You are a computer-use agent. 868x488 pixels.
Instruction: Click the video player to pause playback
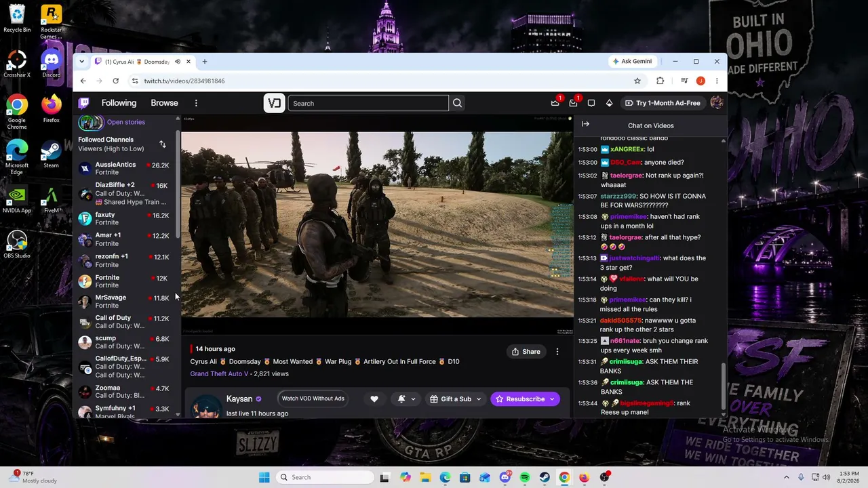tap(377, 225)
